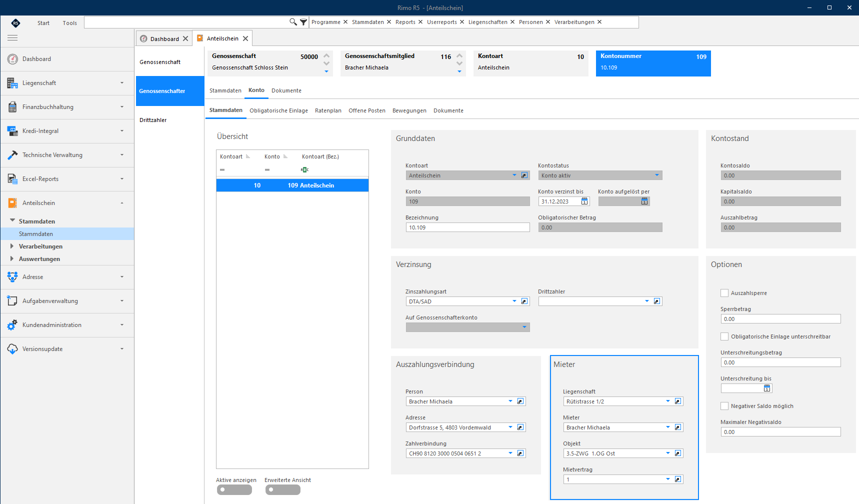Screen dimensions: 859x504
Task: Open calendar for Unterschreitung bis
Action: [x=767, y=388]
